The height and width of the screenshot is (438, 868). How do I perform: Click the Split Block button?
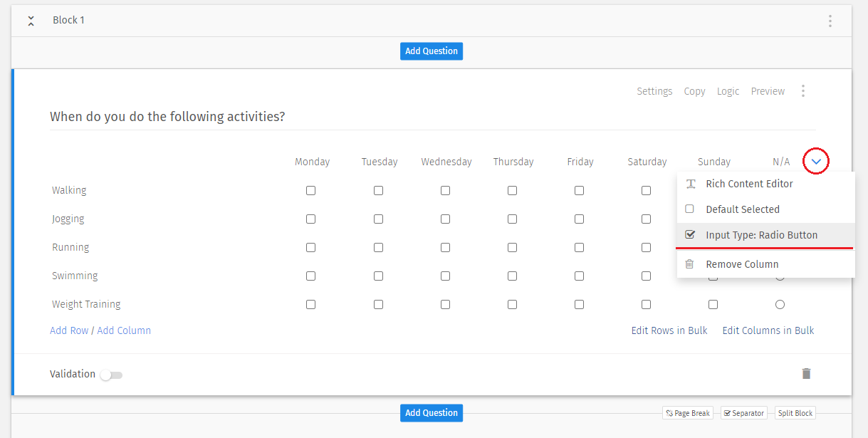pos(795,412)
